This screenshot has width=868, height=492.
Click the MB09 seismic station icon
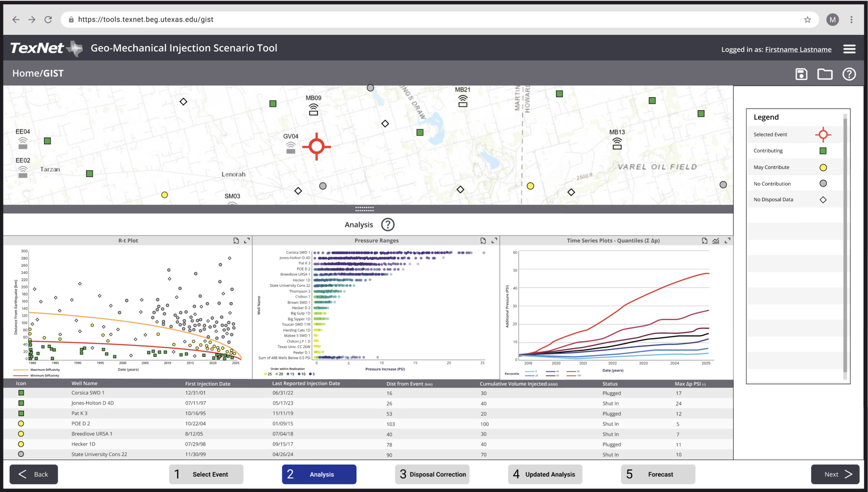313,109
